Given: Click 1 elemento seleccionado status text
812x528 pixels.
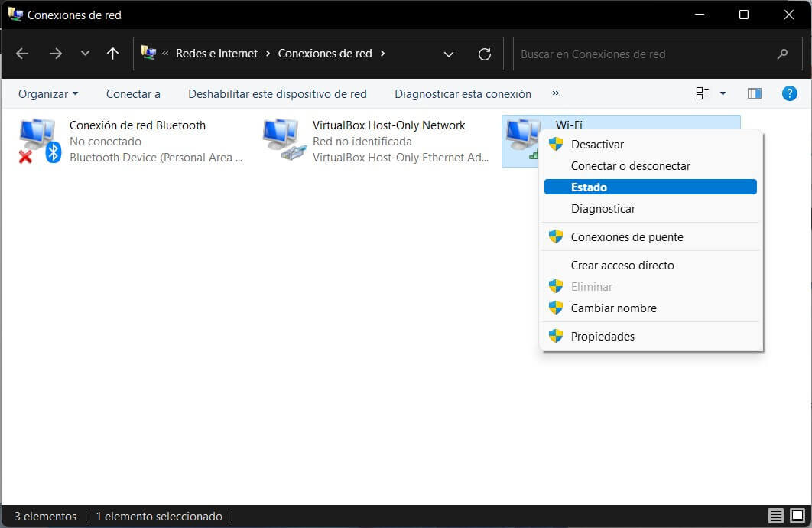Looking at the screenshot, I should [x=159, y=516].
